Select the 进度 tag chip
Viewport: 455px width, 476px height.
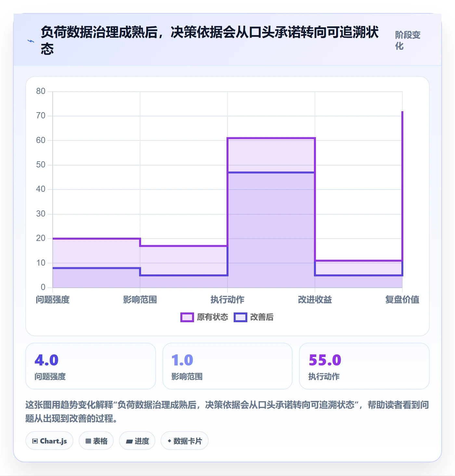[x=137, y=441]
